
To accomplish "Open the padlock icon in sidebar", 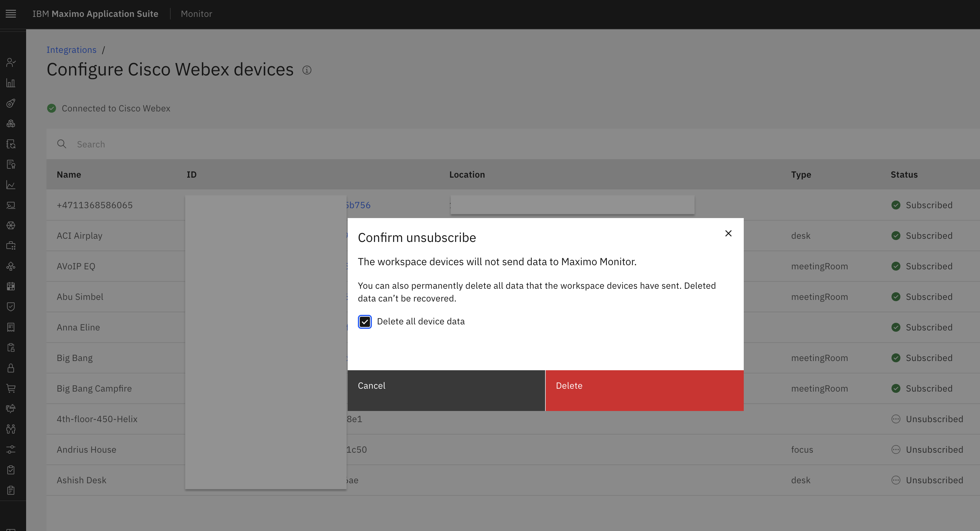I will (11, 368).
